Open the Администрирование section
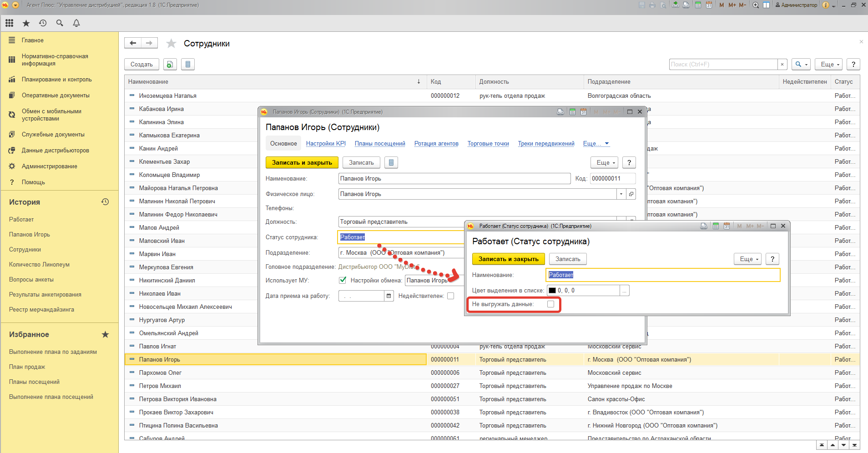 click(x=49, y=166)
